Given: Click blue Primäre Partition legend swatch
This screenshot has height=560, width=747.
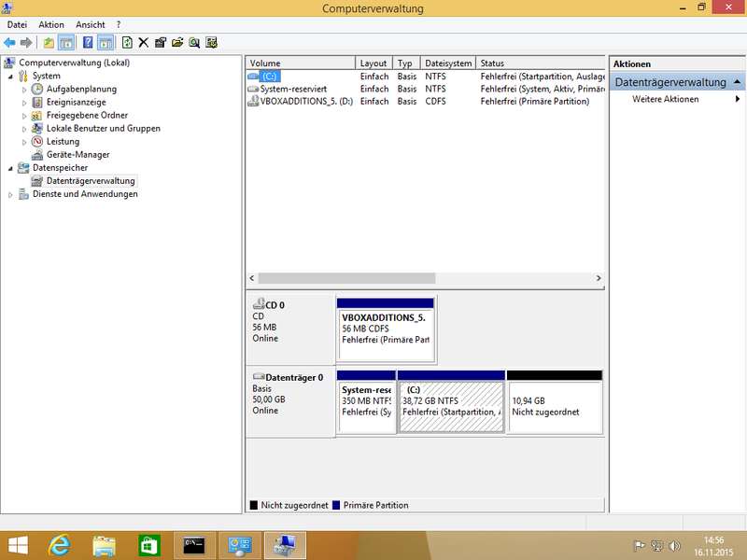Looking at the screenshot, I should pyautogui.click(x=336, y=505).
